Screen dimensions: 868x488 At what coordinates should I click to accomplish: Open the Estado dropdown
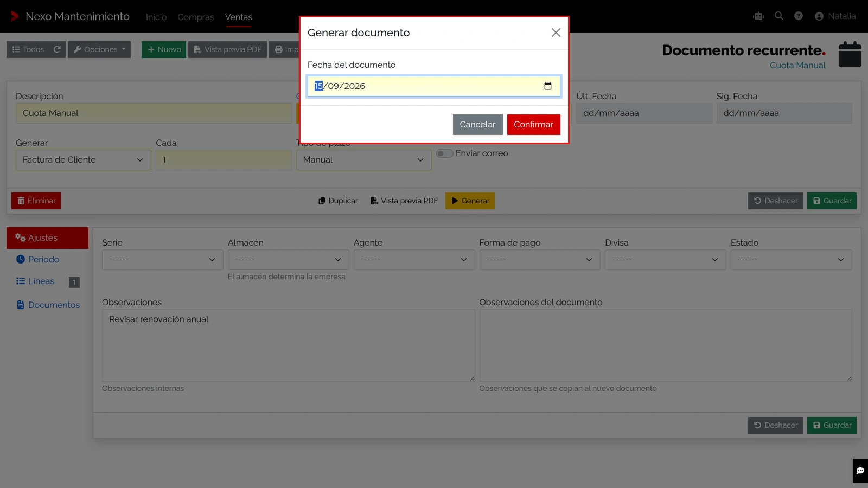click(x=792, y=260)
